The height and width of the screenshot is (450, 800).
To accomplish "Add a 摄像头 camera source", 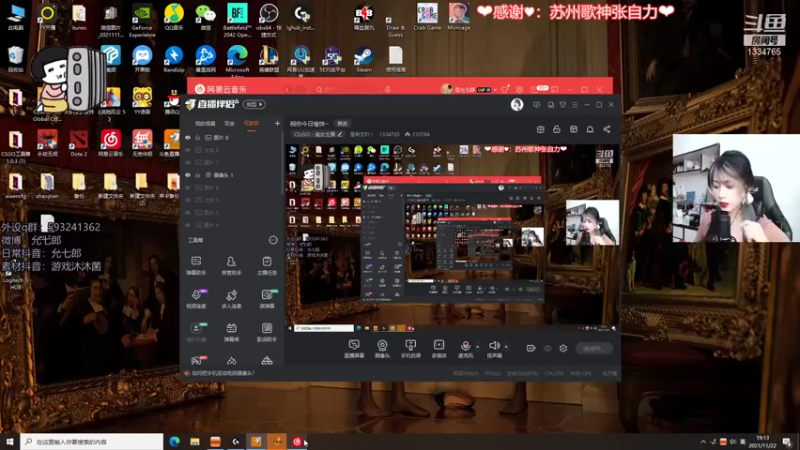I will pos(382,349).
